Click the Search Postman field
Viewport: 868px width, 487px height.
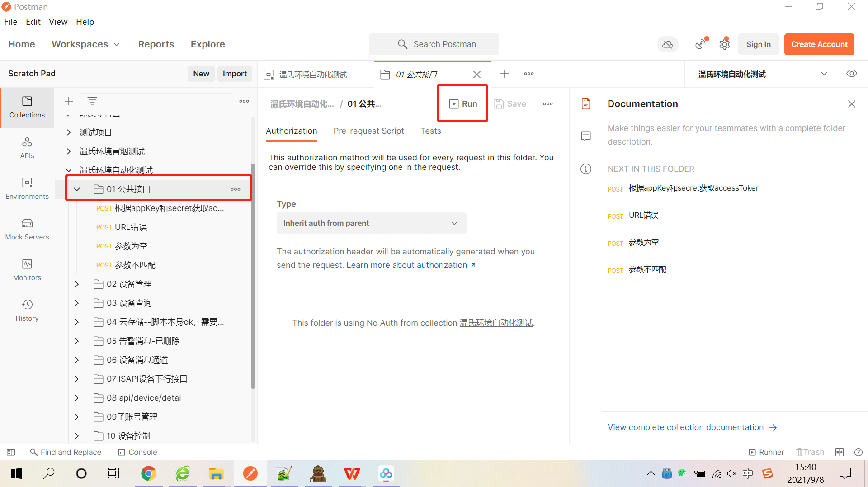[x=434, y=44]
